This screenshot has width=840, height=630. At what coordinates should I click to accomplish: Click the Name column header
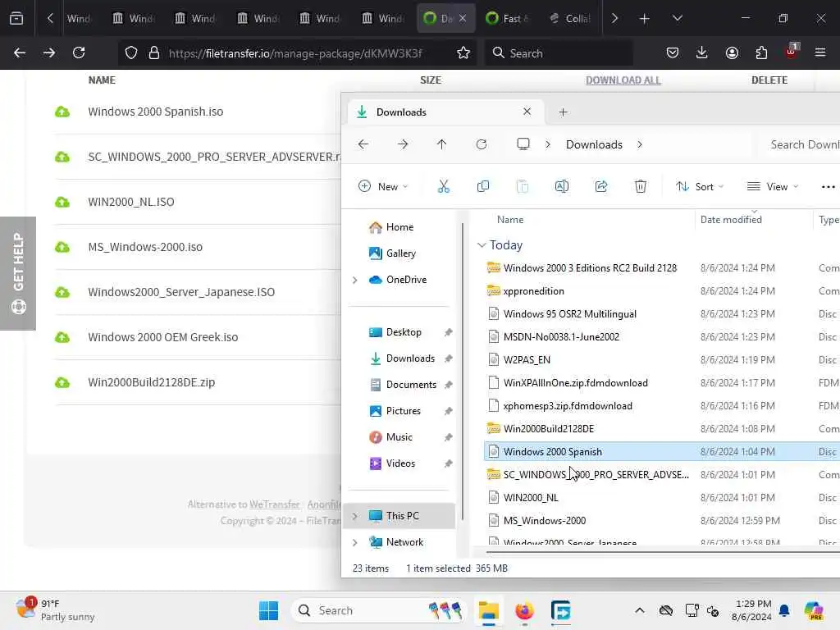pyautogui.click(x=510, y=220)
